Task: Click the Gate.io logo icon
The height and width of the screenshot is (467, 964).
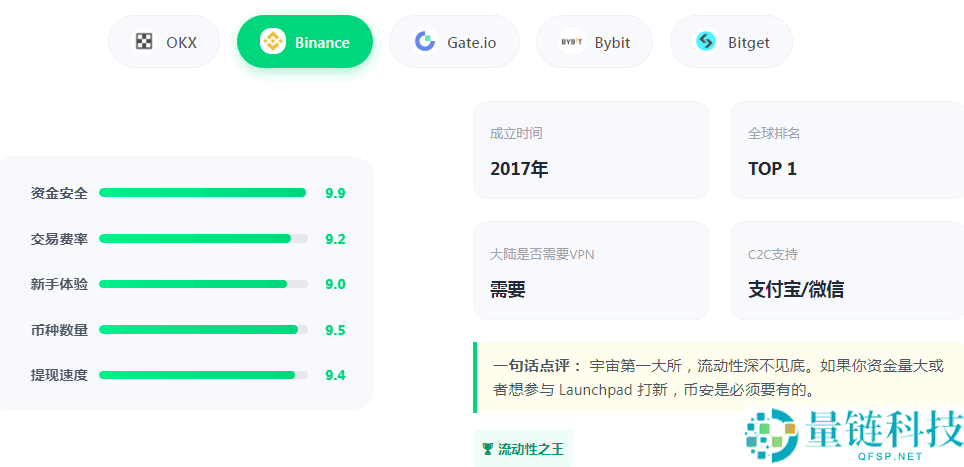Action: tap(425, 42)
